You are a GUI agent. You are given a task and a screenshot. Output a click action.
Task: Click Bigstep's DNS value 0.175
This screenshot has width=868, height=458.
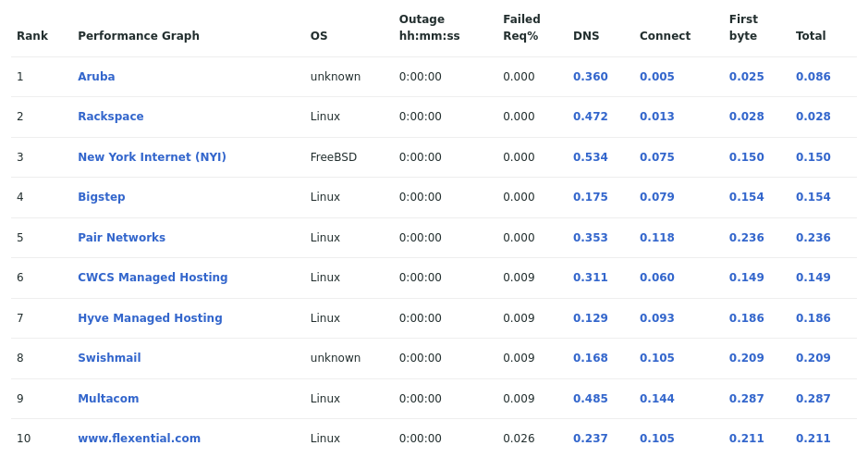tap(590, 196)
